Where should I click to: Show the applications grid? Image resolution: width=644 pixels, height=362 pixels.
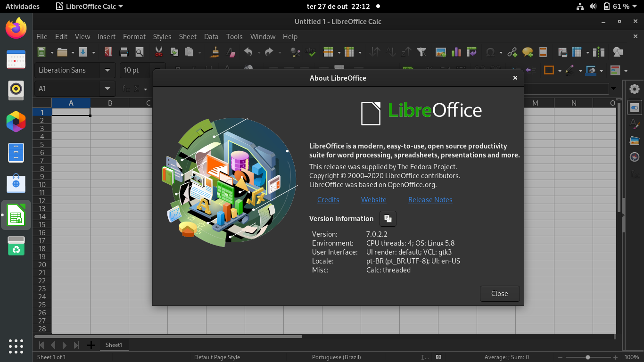16,346
